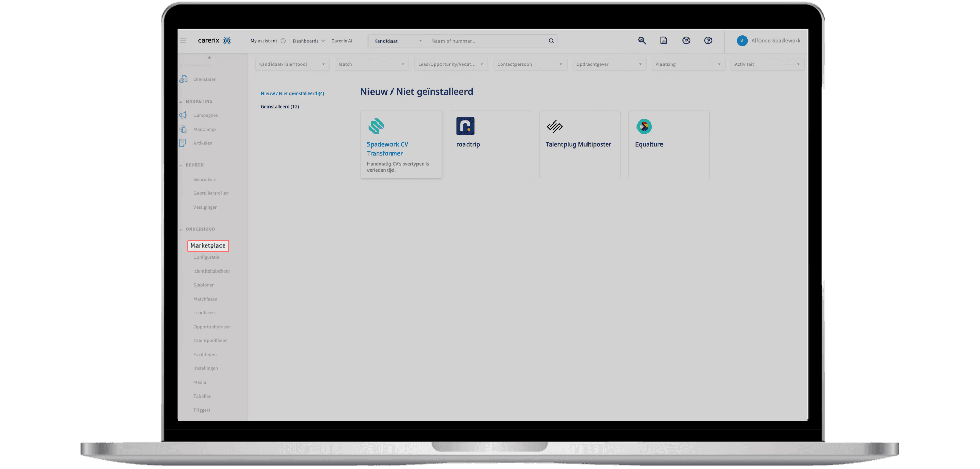Click the sidebar scroll-up arrow

tap(209, 57)
